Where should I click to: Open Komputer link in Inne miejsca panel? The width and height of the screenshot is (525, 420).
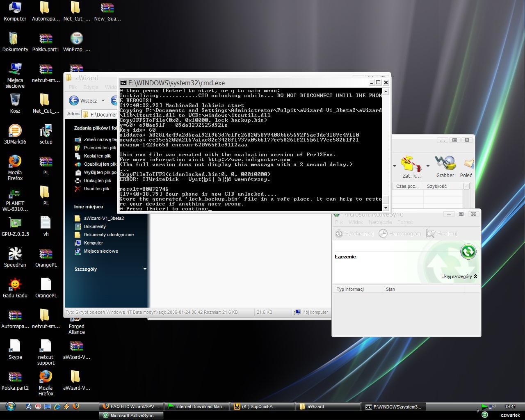coord(89,243)
